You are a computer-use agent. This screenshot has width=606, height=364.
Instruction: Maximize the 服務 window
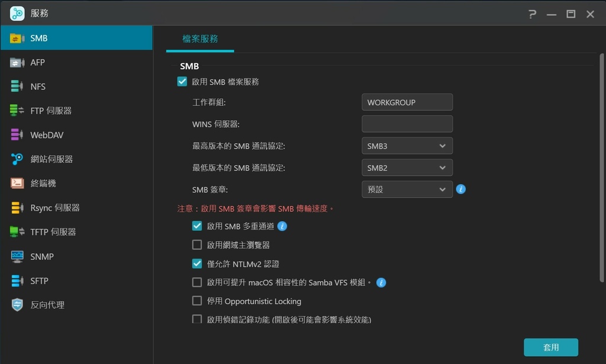tap(571, 14)
